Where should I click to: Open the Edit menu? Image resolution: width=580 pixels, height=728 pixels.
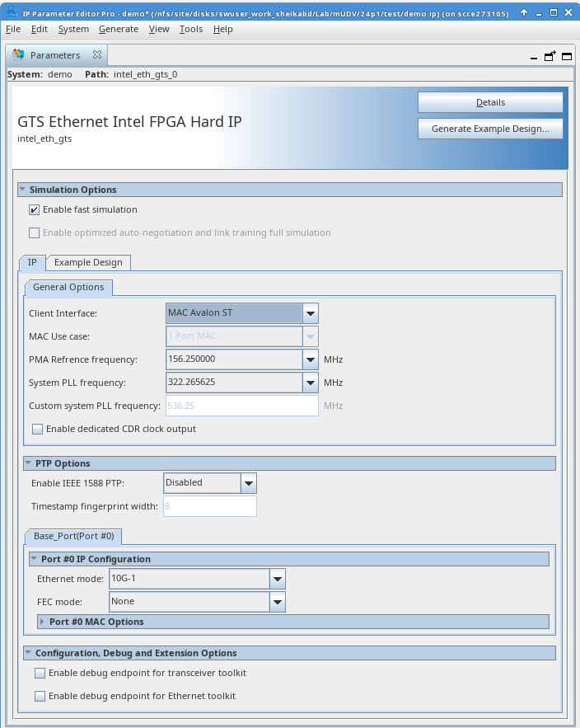coord(40,29)
